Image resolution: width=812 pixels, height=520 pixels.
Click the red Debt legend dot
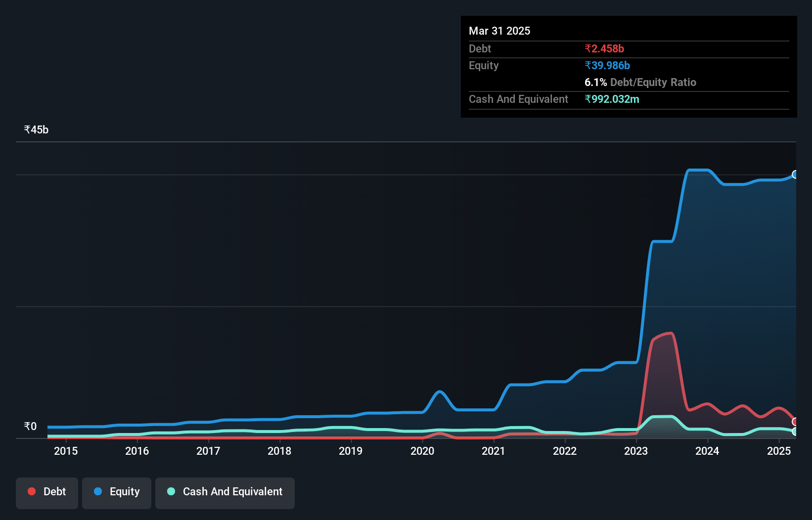pyautogui.click(x=32, y=491)
